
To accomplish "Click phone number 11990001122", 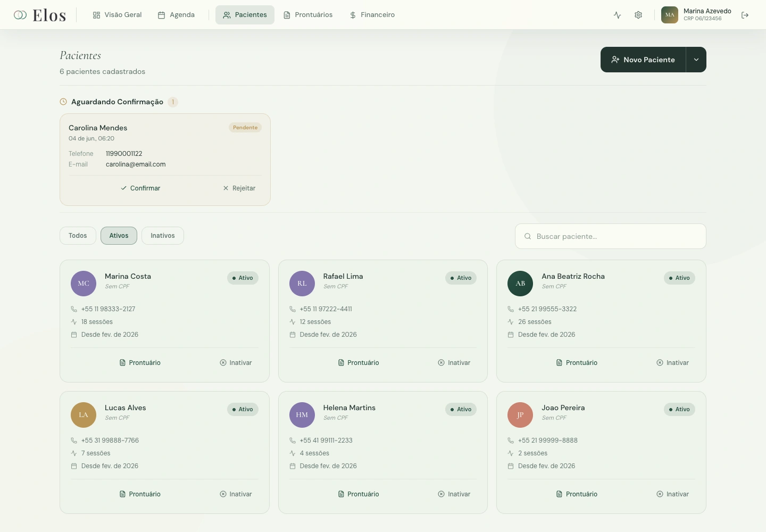I will pos(124,154).
